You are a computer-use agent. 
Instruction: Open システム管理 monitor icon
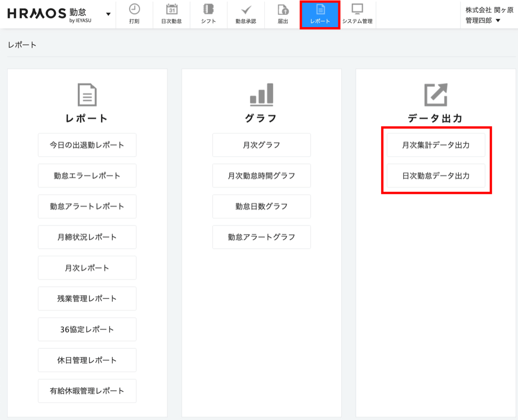pyautogui.click(x=357, y=10)
